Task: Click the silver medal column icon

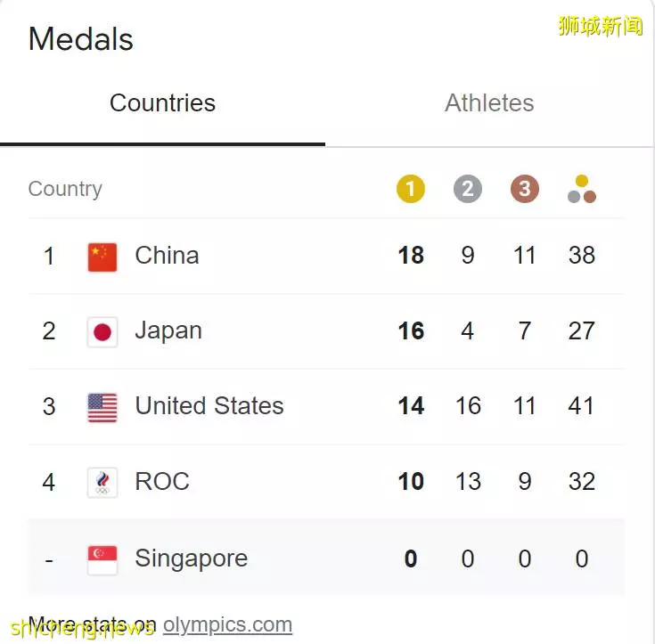Action: click(x=468, y=189)
